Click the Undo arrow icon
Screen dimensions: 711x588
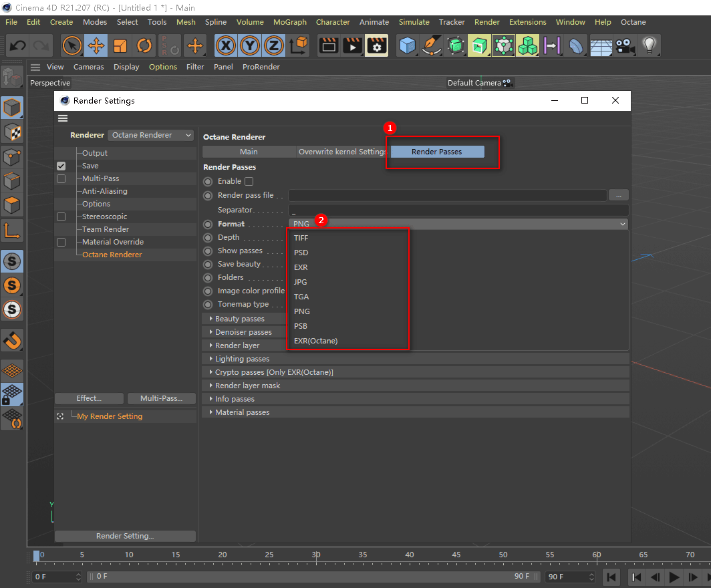18,46
